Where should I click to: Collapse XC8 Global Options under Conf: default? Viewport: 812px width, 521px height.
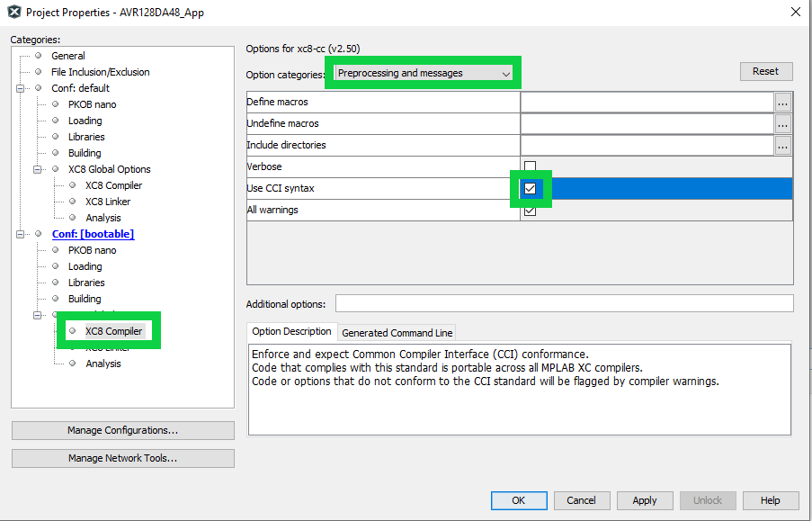tap(38, 169)
